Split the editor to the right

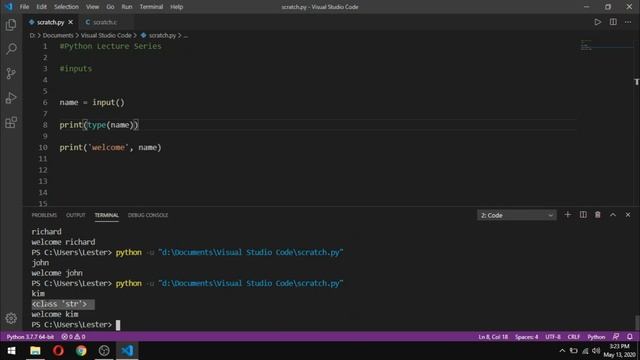pos(613,22)
